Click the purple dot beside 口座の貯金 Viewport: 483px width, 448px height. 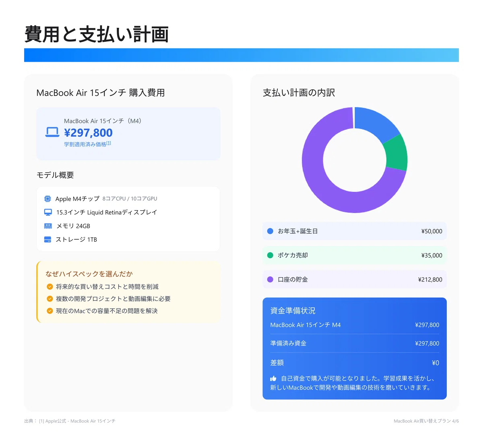click(x=270, y=280)
